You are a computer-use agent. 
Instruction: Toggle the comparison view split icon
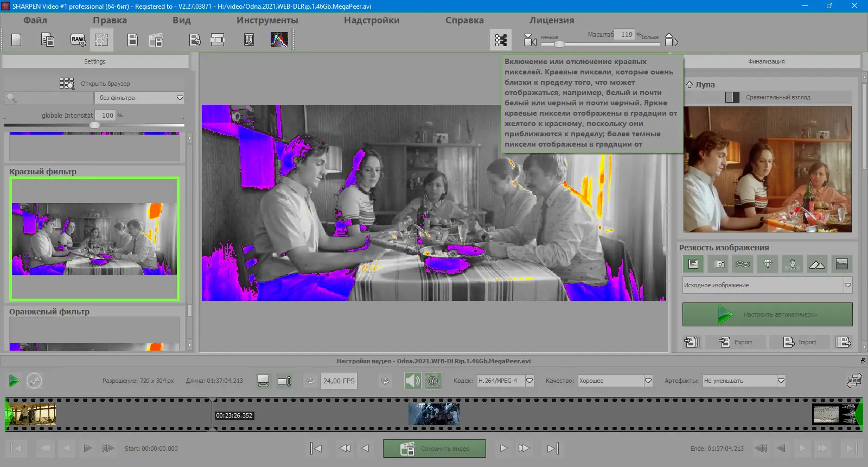(732, 97)
